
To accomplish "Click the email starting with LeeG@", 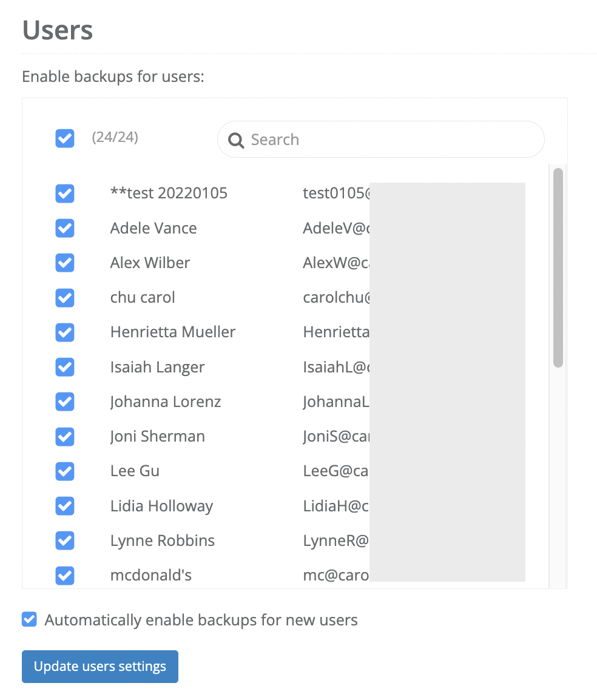I will pos(336,471).
